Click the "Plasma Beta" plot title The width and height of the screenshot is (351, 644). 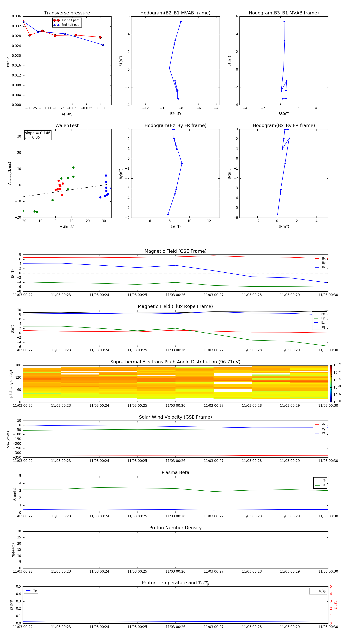coord(175,473)
